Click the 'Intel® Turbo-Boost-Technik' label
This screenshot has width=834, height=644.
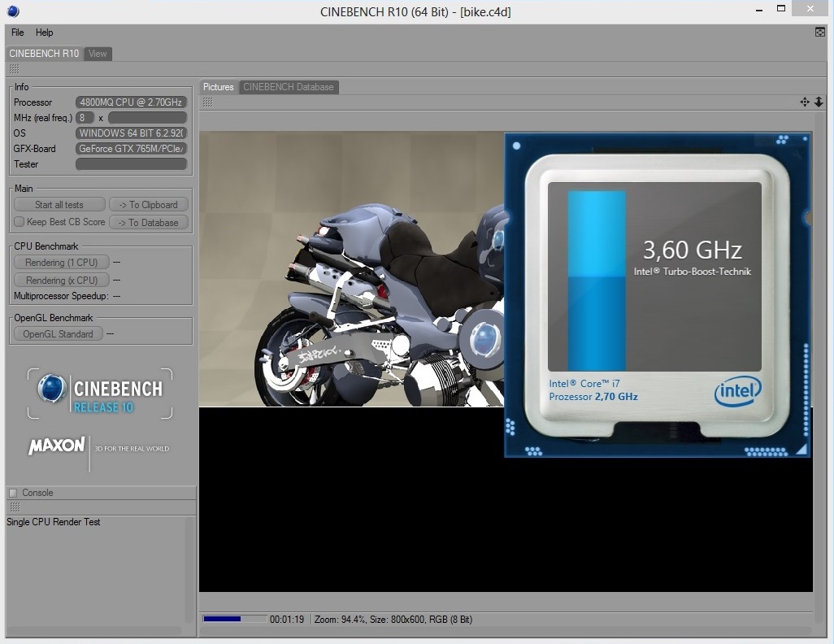(692, 272)
